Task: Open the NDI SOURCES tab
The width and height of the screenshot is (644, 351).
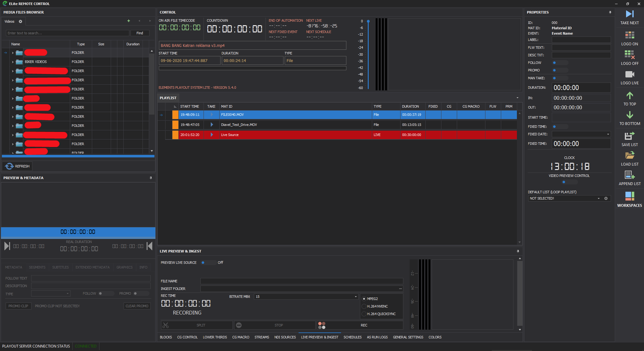Action: coord(285,337)
